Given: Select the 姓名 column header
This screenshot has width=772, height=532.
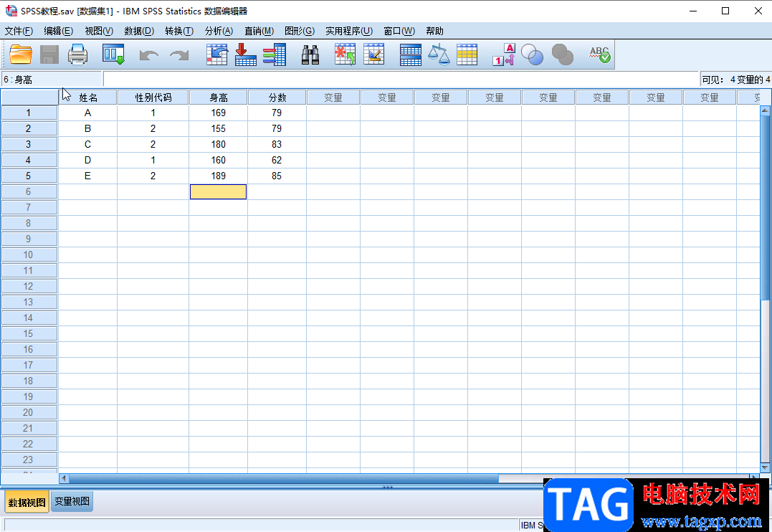Looking at the screenshot, I should point(88,98).
